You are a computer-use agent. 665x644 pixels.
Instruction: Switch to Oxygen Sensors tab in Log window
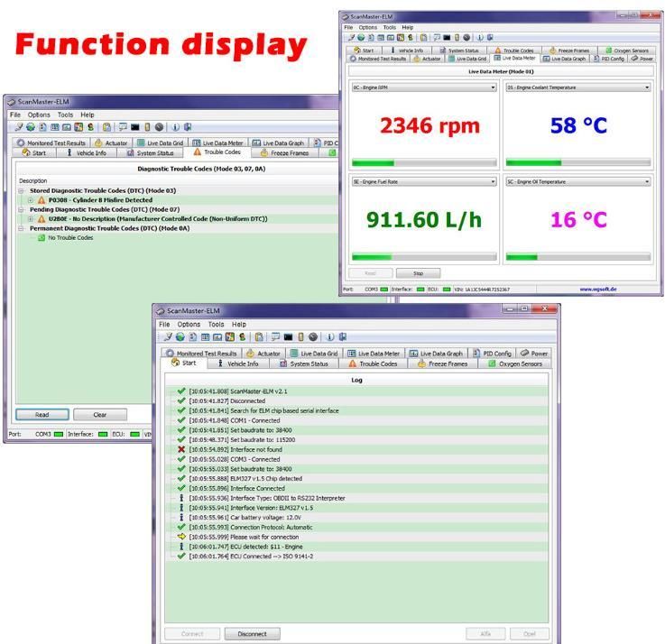(x=514, y=364)
